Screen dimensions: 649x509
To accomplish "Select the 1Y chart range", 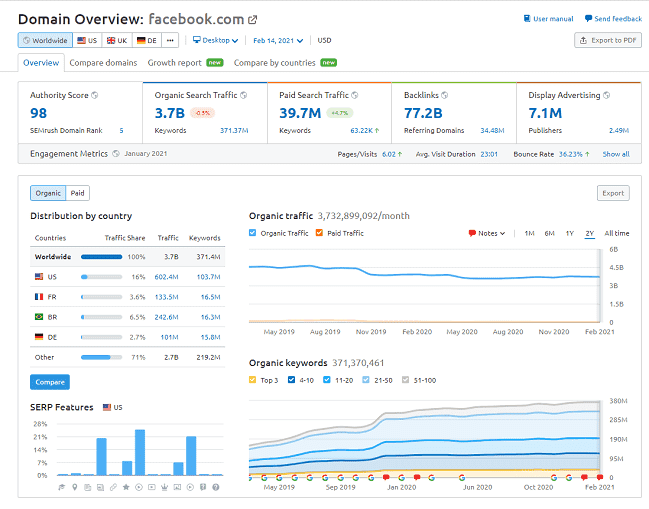I will pyautogui.click(x=570, y=233).
